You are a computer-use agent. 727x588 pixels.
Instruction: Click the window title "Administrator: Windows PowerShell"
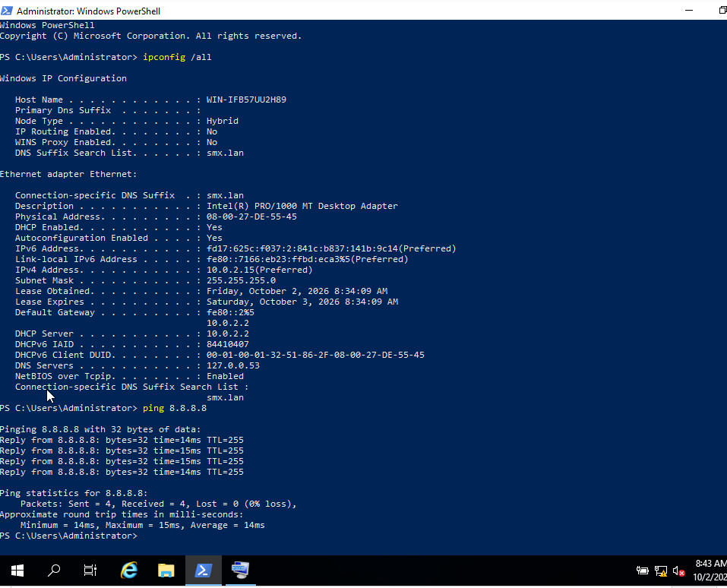(x=89, y=11)
